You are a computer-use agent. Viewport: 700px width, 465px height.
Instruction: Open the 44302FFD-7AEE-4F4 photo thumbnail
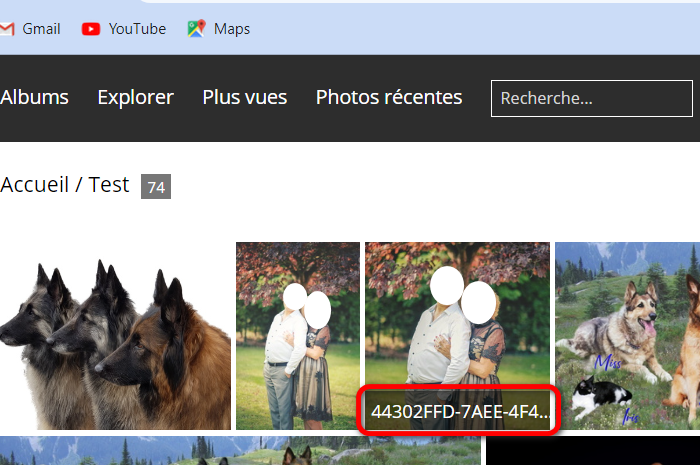point(458,336)
